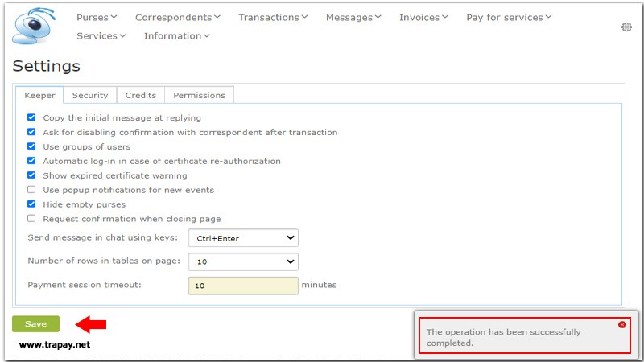The height and width of the screenshot is (362, 644).
Task: Disable Show expired certificate warning
Action: [31, 175]
